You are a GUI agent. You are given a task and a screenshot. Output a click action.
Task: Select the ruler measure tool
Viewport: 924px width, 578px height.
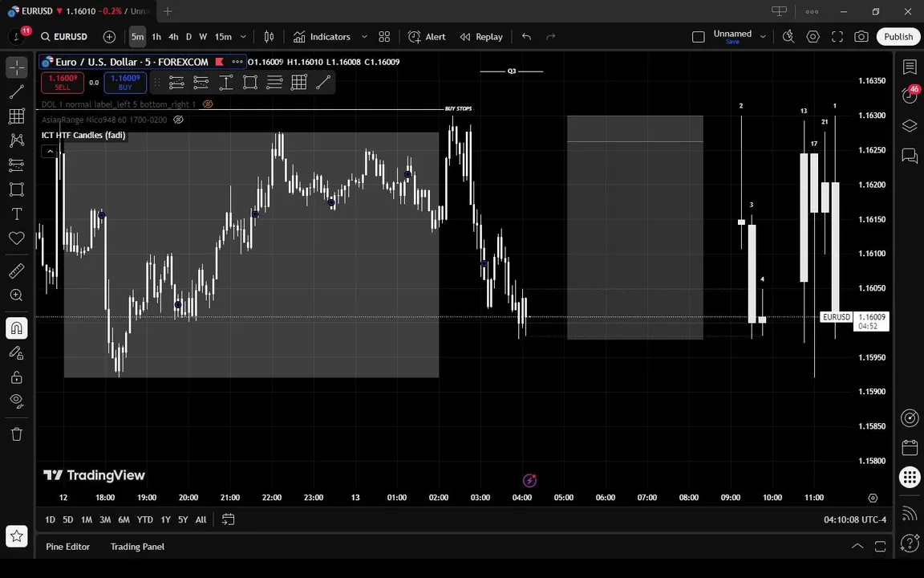(x=17, y=271)
